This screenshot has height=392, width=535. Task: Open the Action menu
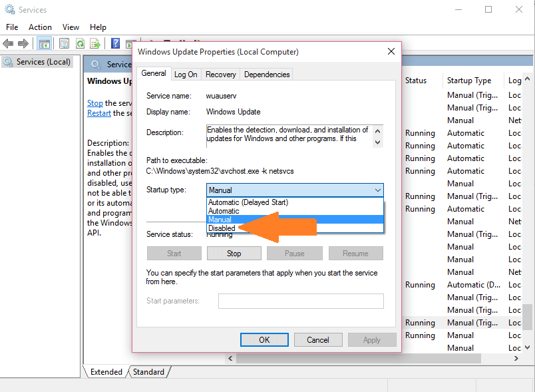[40, 27]
